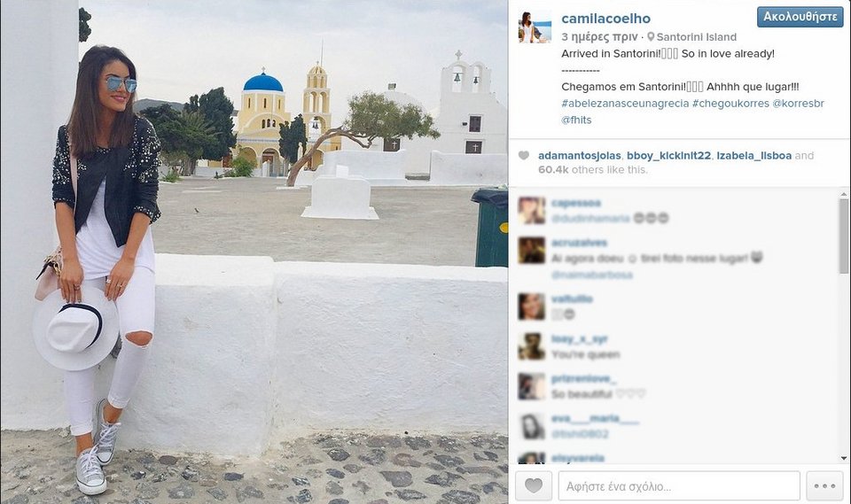
Task: Open the camilacoelho username link
Action: pos(605,19)
